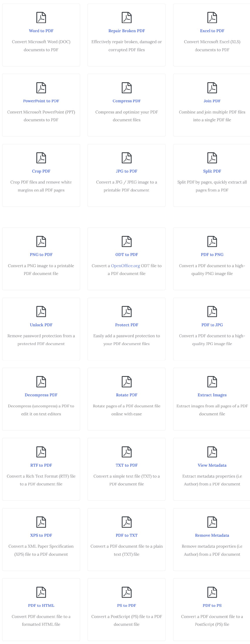Open the PowerPoint to PDF link
This screenshot has height=644, width=250.
41,101
